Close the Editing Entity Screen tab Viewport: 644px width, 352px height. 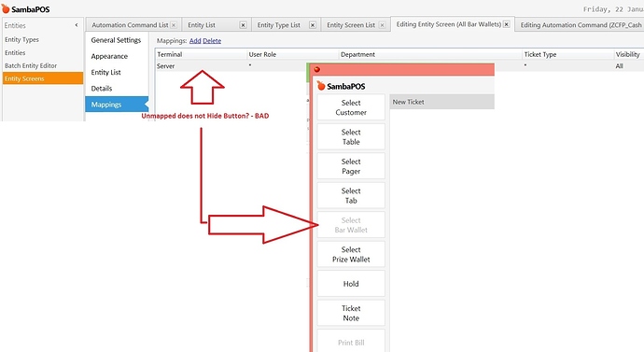point(507,24)
